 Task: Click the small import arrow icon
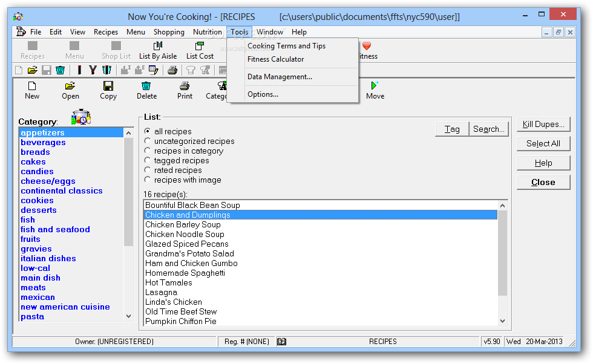126,70
